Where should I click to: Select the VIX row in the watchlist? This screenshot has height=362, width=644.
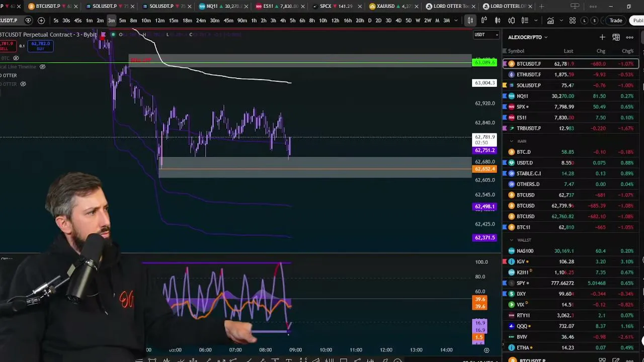(x=571, y=305)
